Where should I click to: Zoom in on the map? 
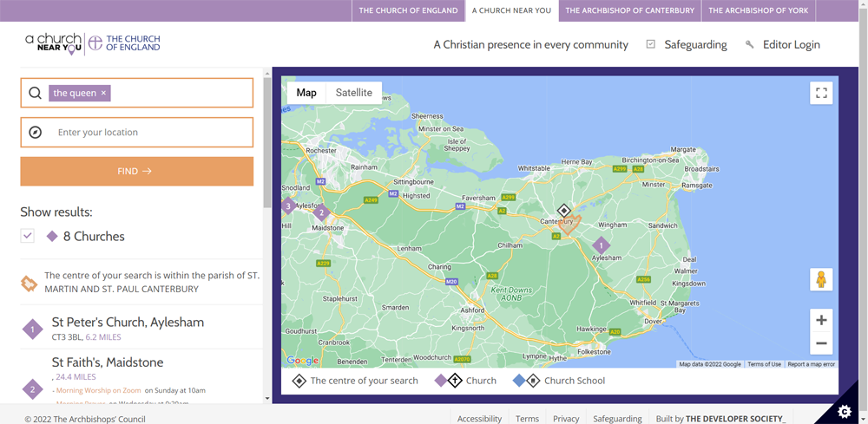821,320
